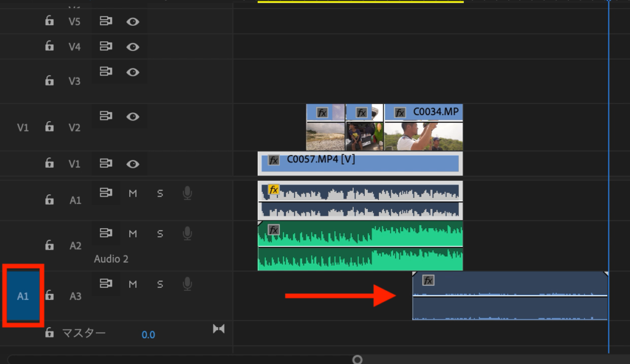Mute audio track A1
Viewport: 630px width, 364px height.
133,194
